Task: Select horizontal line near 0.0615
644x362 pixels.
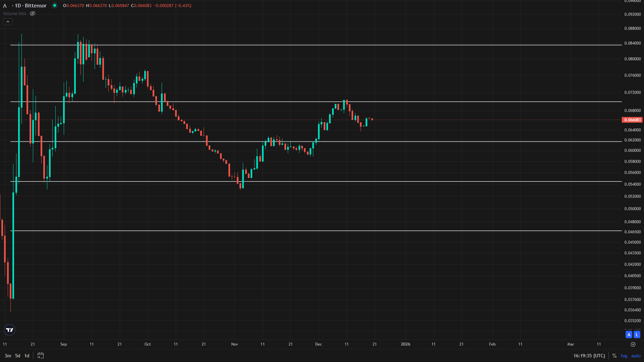Action: [x=316, y=142]
